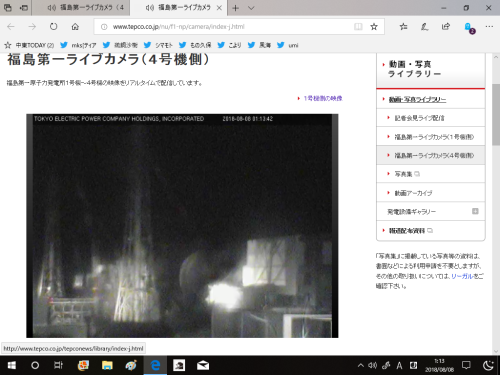Click the Add notes pen icon

[424, 27]
